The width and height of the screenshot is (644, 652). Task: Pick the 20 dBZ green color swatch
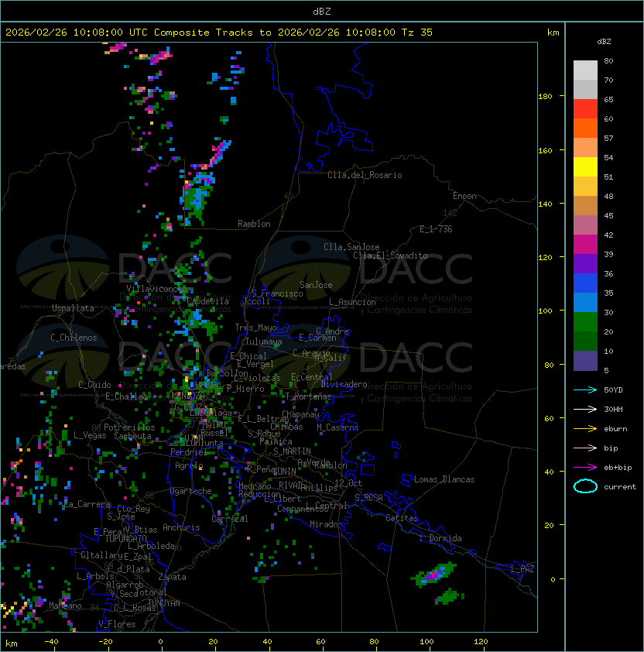pyautogui.click(x=585, y=341)
